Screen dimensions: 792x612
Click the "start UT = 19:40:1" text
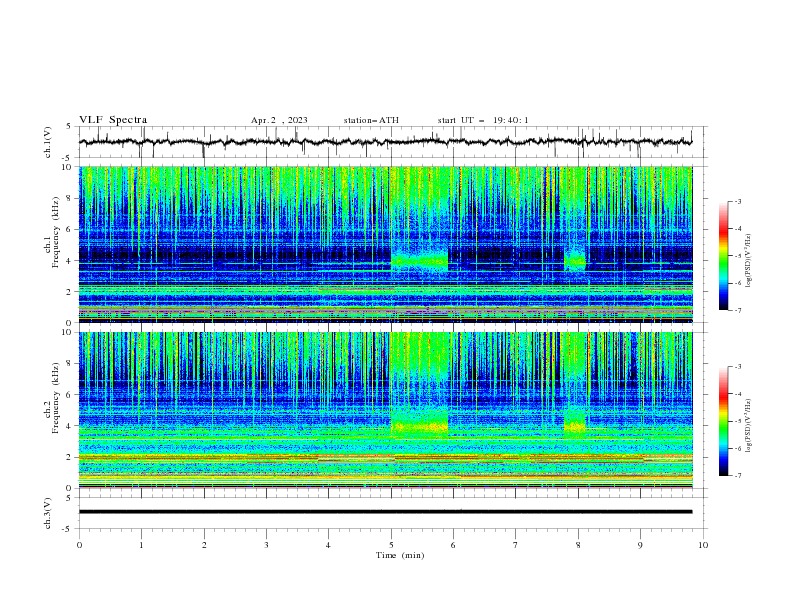(483, 120)
